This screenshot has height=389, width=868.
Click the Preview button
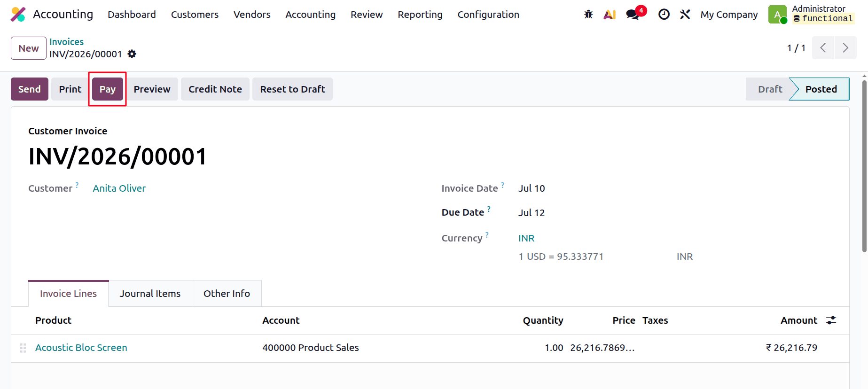pyautogui.click(x=152, y=89)
